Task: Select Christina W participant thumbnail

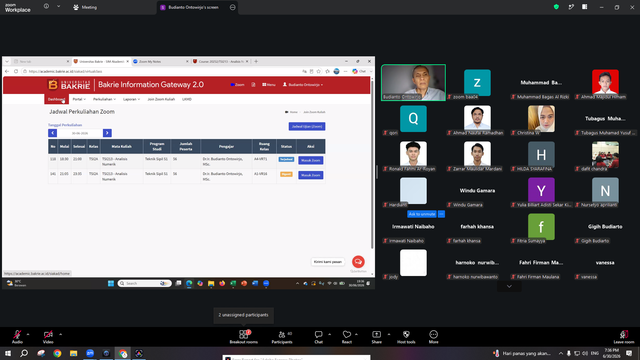Action: pos(541,119)
